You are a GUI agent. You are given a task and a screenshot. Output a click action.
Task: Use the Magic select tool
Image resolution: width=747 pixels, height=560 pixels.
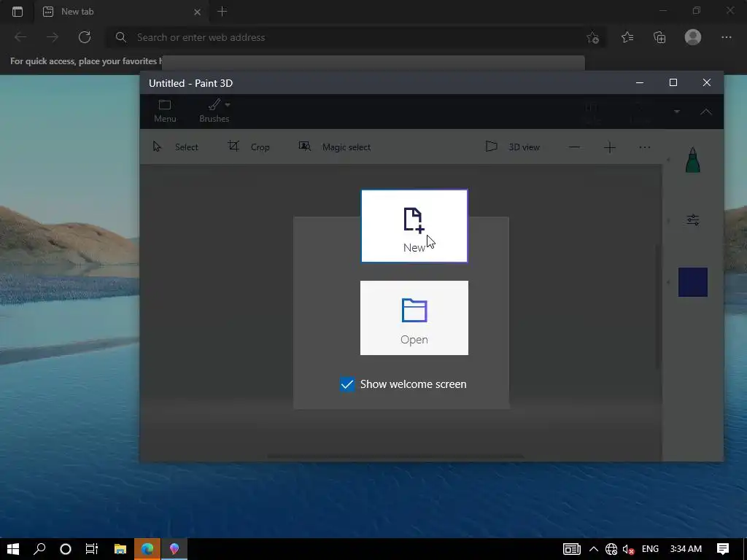[334, 147]
